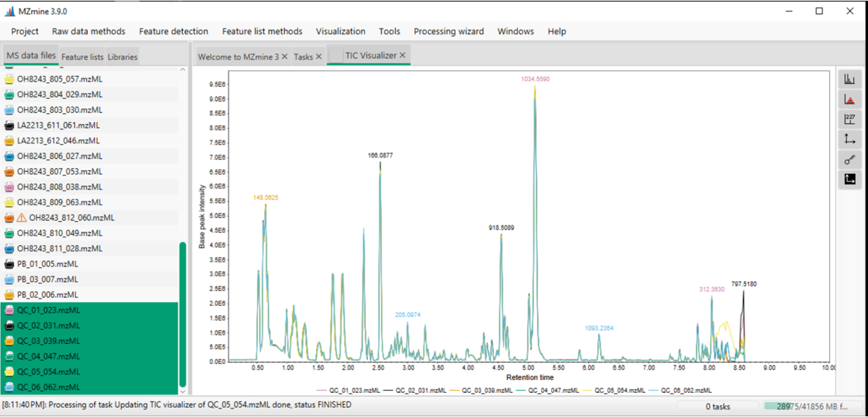868x417 pixels.
Task: Click the file list vertical scrollbar
Action: point(182,314)
